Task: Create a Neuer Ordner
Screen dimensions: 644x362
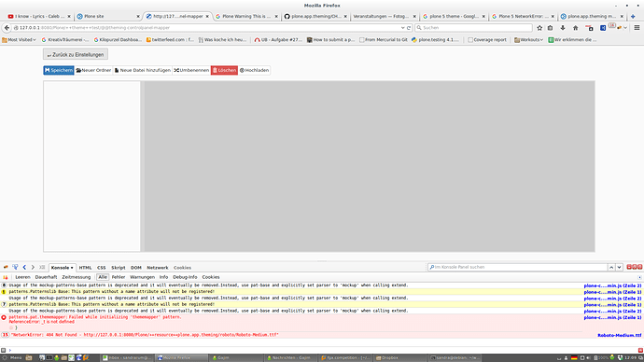Action: pyautogui.click(x=93, y=70)
